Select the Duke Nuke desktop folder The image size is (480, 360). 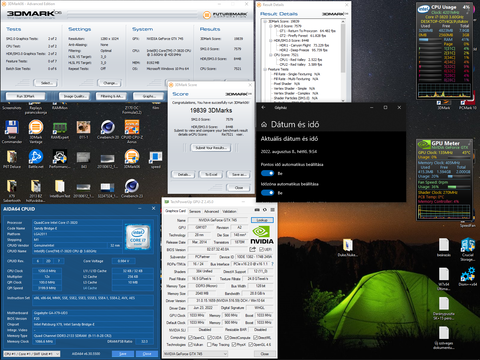point(348,247)
